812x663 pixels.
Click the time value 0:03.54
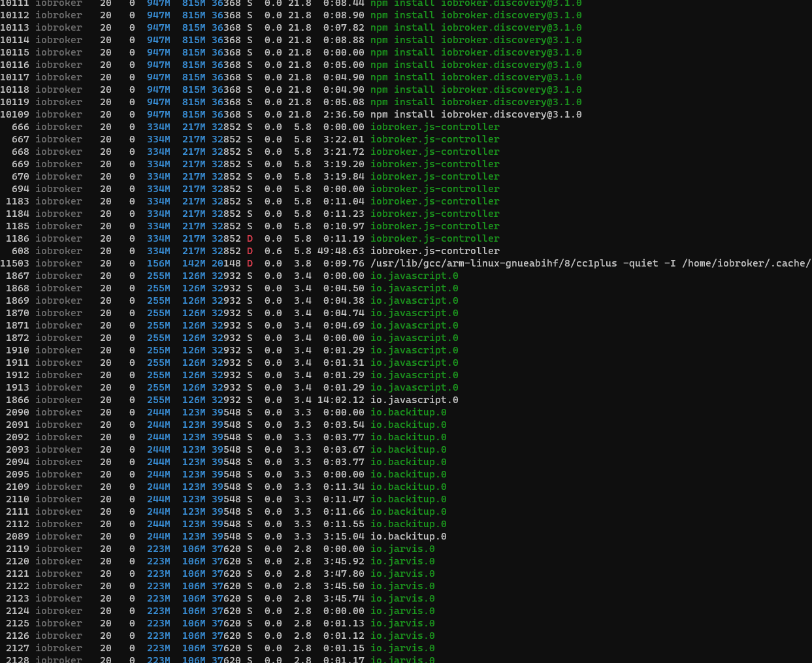click(x=344, y=425)
